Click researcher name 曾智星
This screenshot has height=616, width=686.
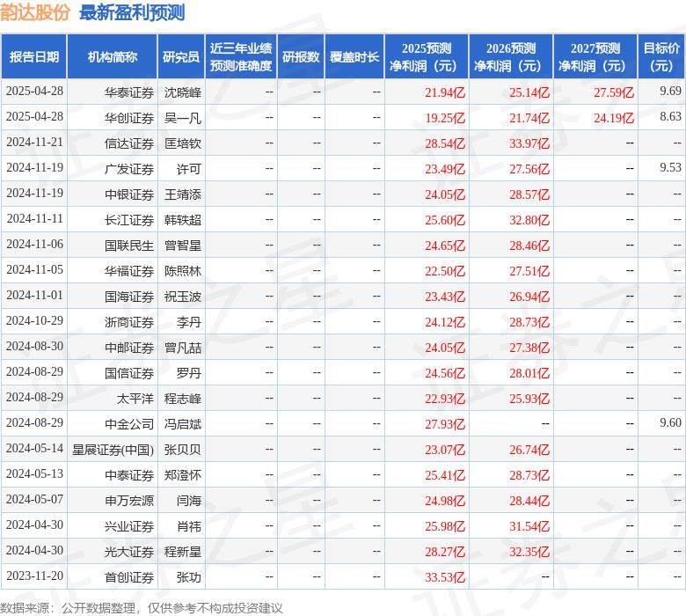click(x=183, y=246)
